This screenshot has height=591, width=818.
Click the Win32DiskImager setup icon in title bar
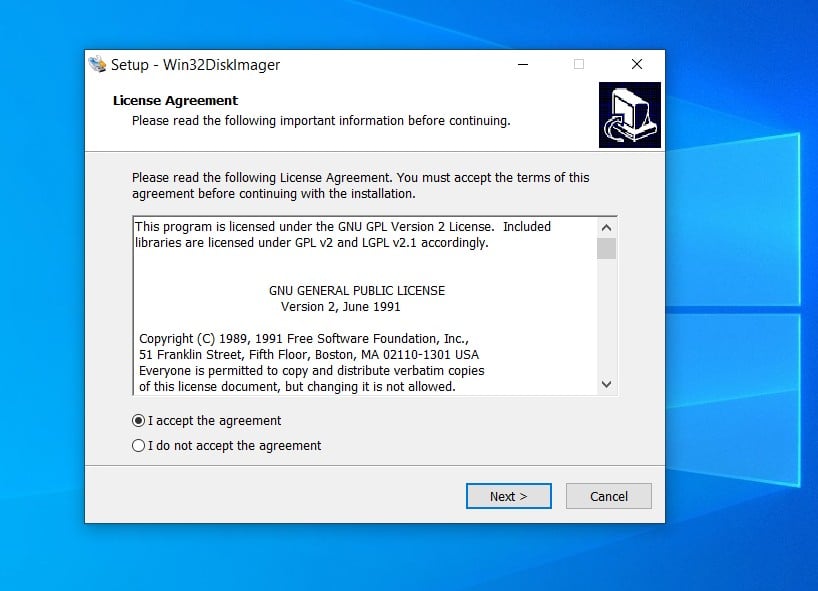point(97,64)
